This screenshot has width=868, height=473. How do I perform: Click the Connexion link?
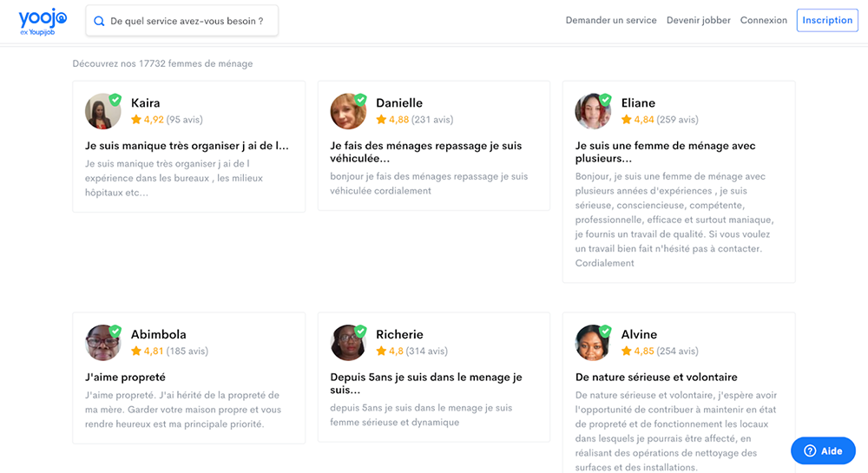tap(764, 20)
